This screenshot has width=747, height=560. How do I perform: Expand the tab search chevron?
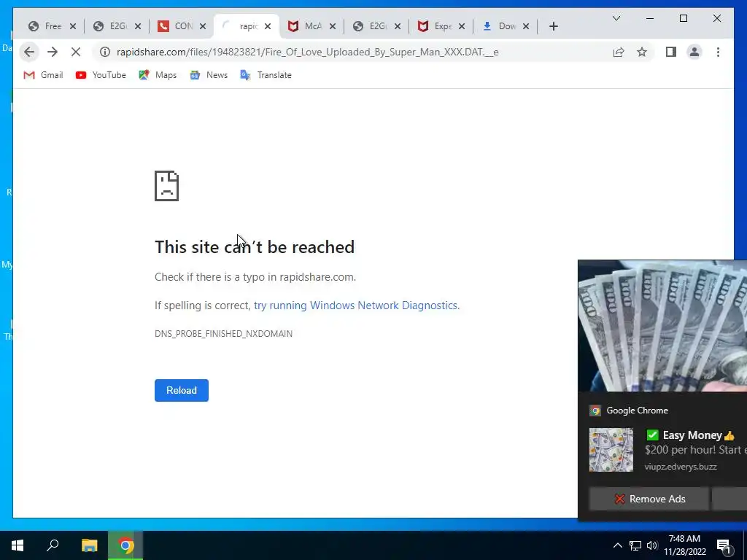[x=616, y=18]
